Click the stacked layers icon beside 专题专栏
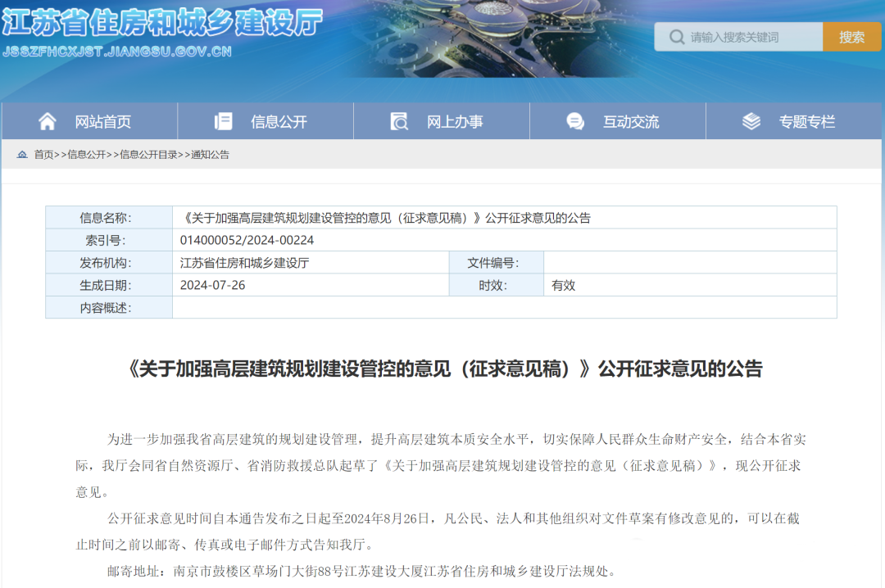Viewport: 885px width, 588px height. 751,121
